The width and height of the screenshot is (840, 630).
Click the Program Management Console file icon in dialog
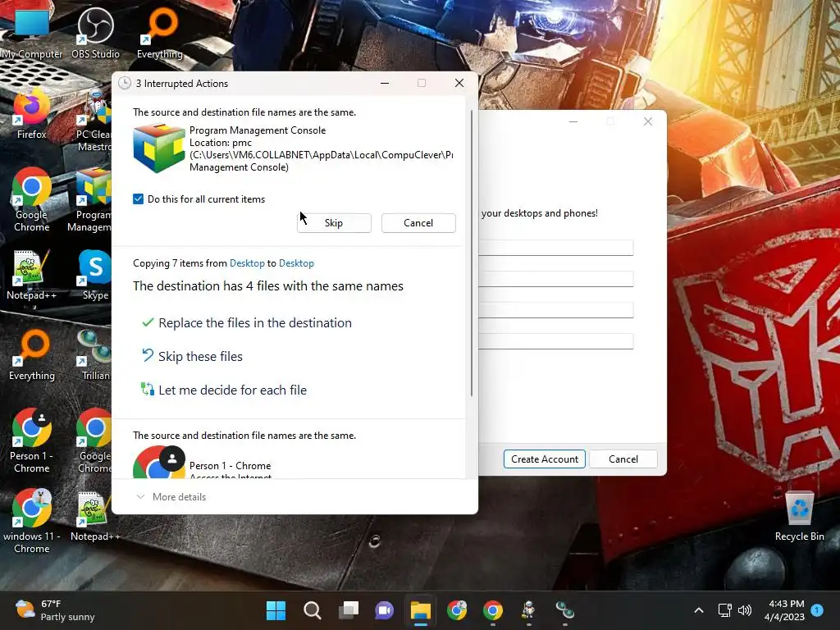pos(158,148)
